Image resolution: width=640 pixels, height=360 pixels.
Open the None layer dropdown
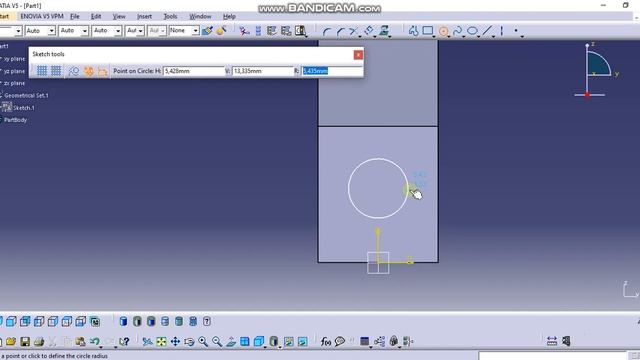(184, 31)
